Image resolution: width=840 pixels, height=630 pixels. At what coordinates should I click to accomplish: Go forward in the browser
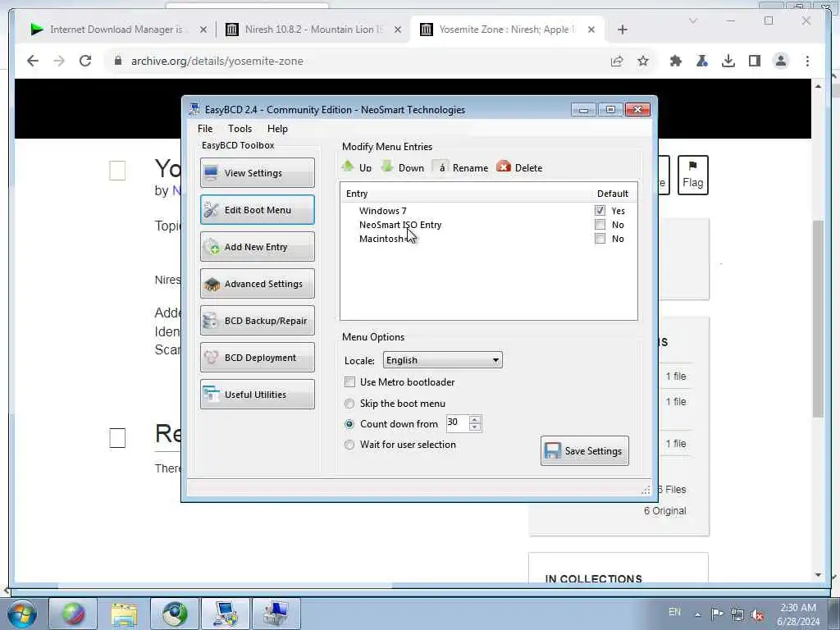[59, 61]
